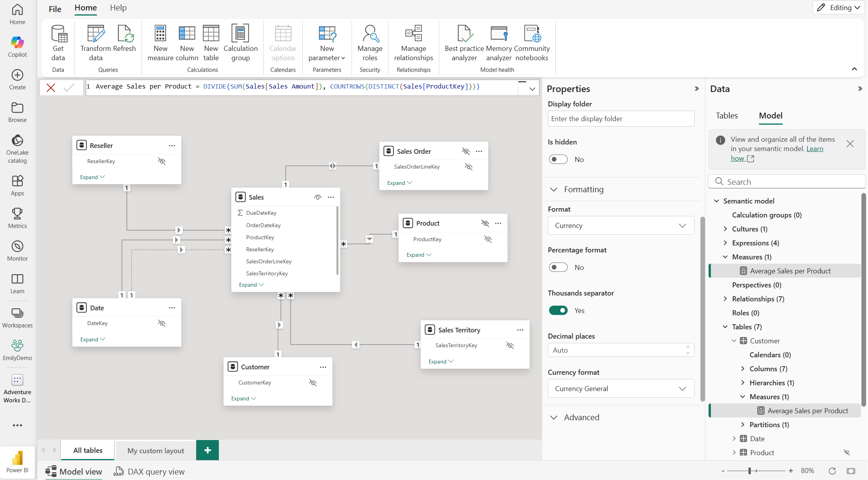This screenshot has height=480, width=868.
Task: Expand the Relationships (7) tree node
Action: (x=725, y=299)
